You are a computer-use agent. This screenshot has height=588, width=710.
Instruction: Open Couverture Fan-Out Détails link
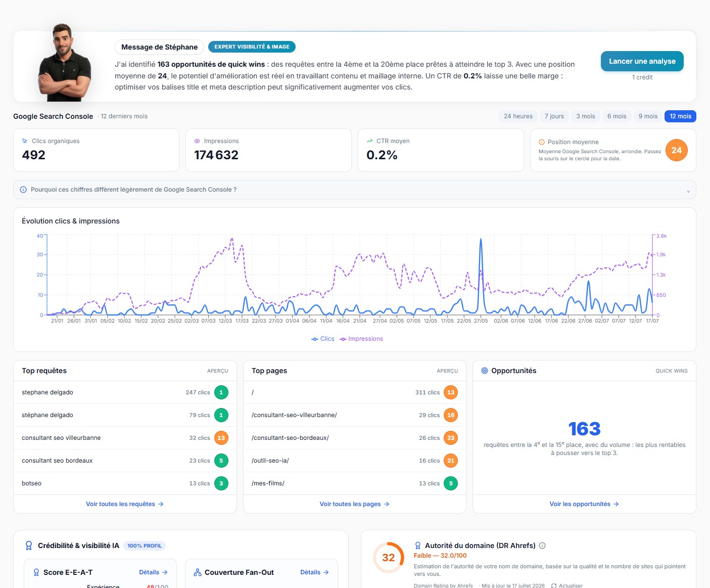314,572
